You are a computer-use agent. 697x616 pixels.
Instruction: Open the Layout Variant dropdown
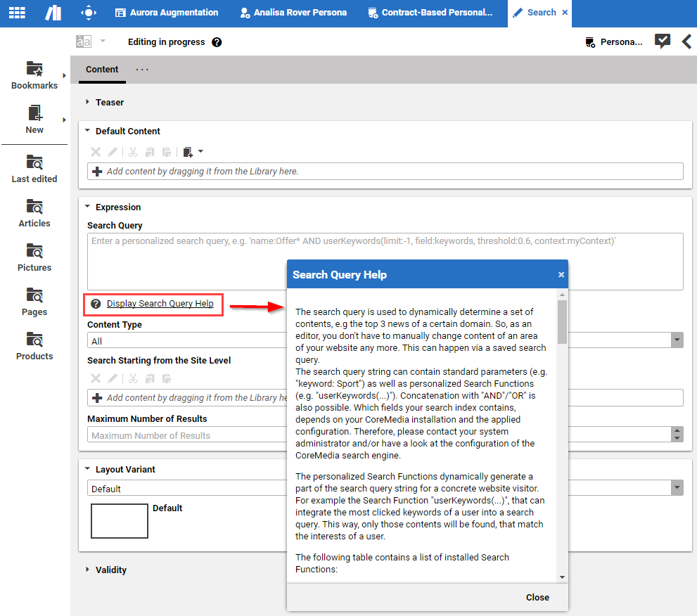point(677,488)
